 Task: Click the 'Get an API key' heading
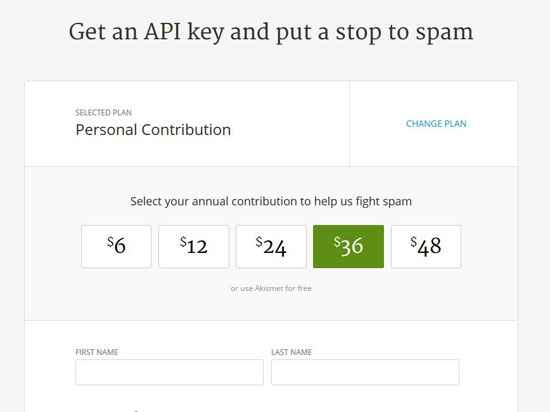[x=271, y=32]
